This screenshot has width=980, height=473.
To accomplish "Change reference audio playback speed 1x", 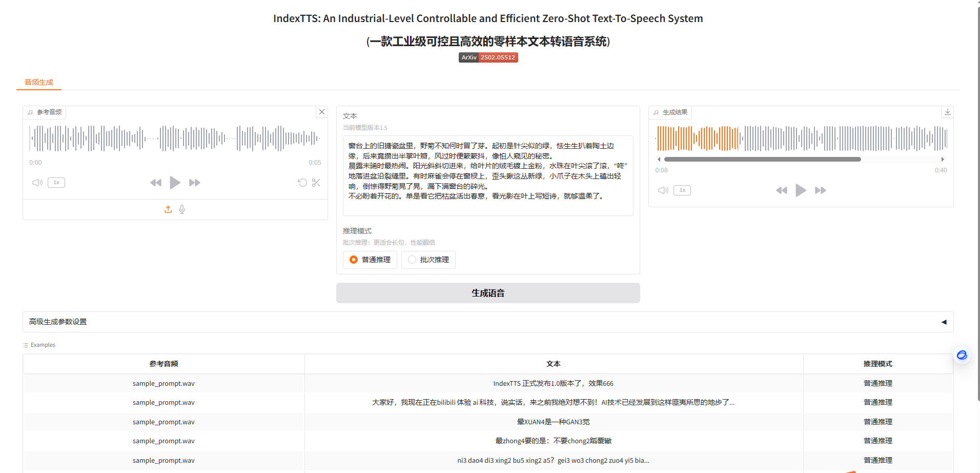I will [56, 183].
